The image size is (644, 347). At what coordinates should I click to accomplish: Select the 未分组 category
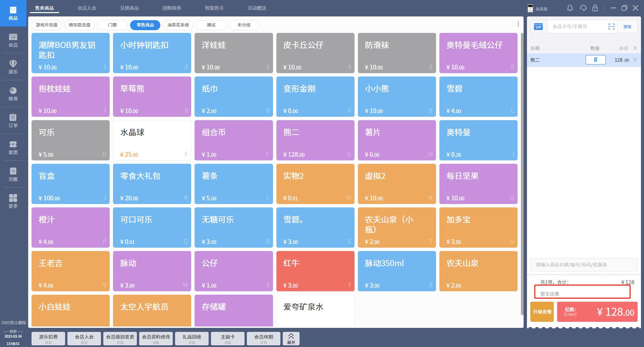pos(244,25)
